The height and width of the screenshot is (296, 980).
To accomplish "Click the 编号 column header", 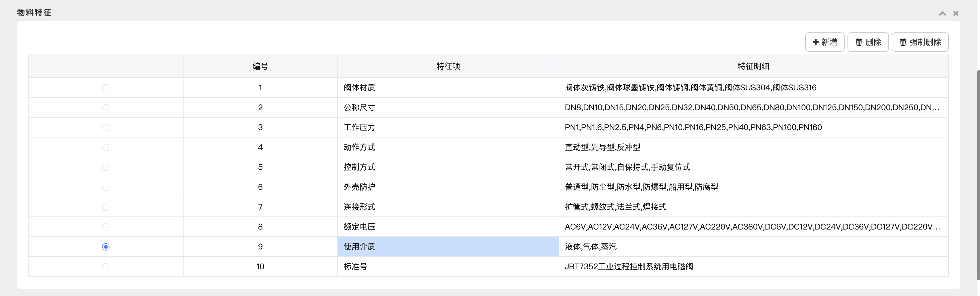I will (260, 66).
